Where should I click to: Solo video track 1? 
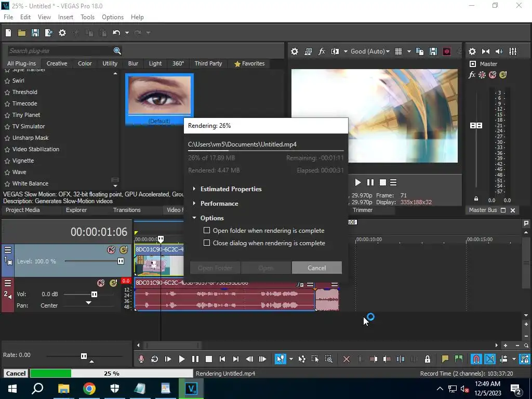124,250
